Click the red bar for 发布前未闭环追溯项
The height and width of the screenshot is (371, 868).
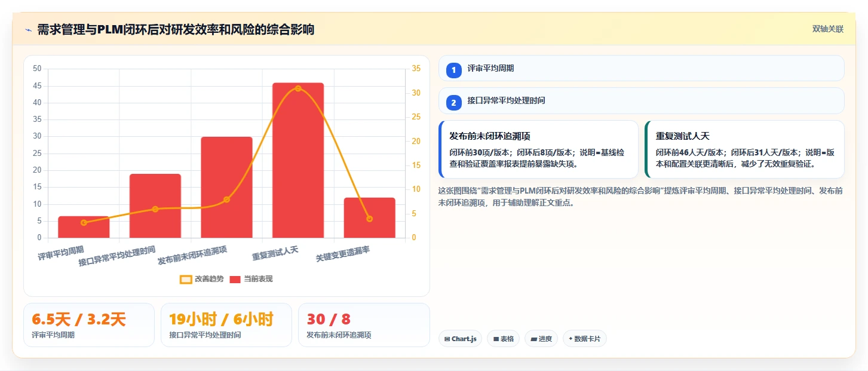[x=226, y=187]
